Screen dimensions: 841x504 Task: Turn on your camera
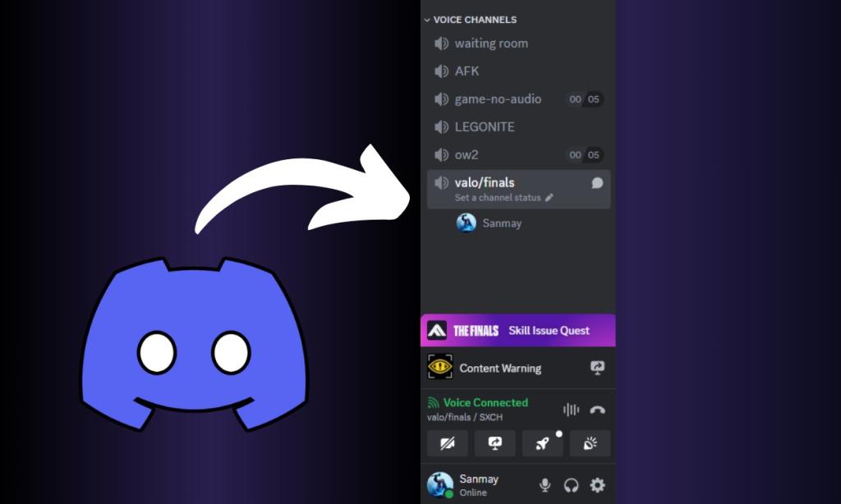448,443
